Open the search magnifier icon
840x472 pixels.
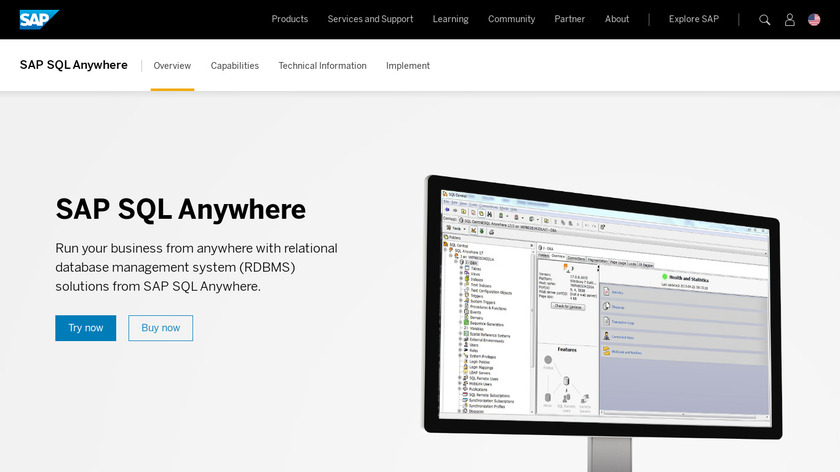pyautogui.click(x=765, y=19)
